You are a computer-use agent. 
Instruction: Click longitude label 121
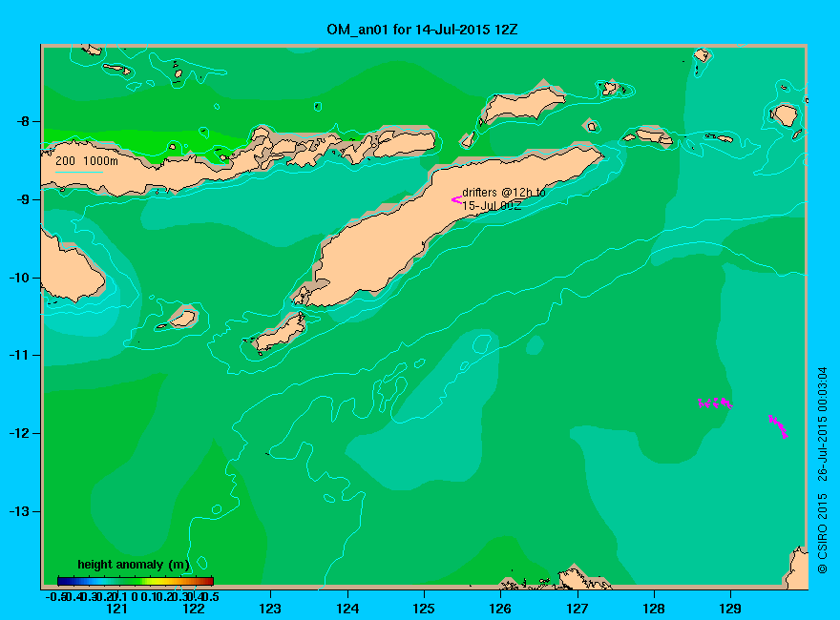(116, 609)
